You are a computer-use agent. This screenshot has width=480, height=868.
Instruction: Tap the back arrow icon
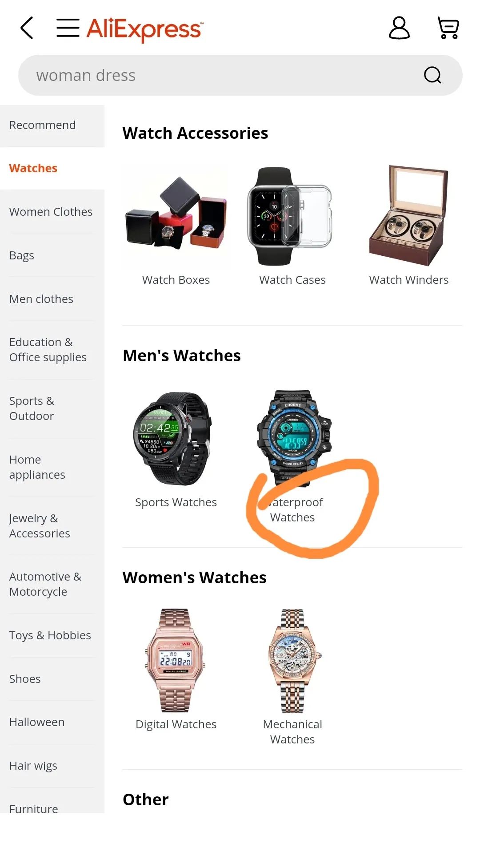pyautogui.click(x=27, y=28)
